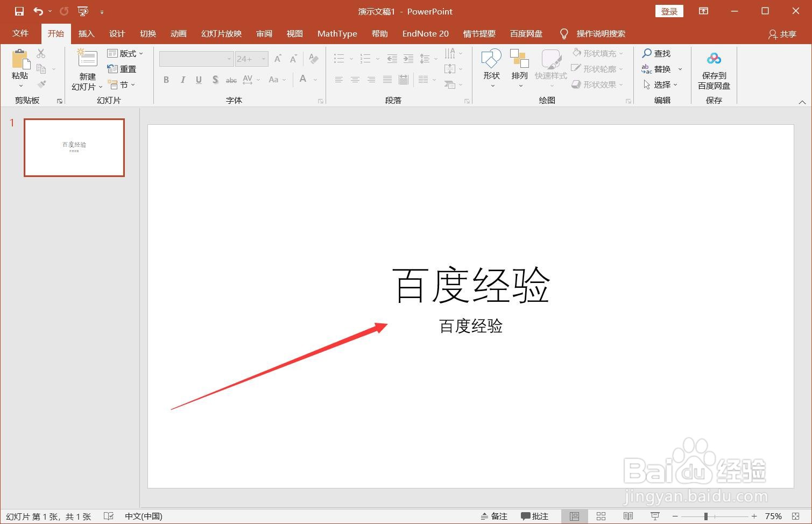Click the Cut scissors icon
The image size is (812, 524).
coord(41,53)
